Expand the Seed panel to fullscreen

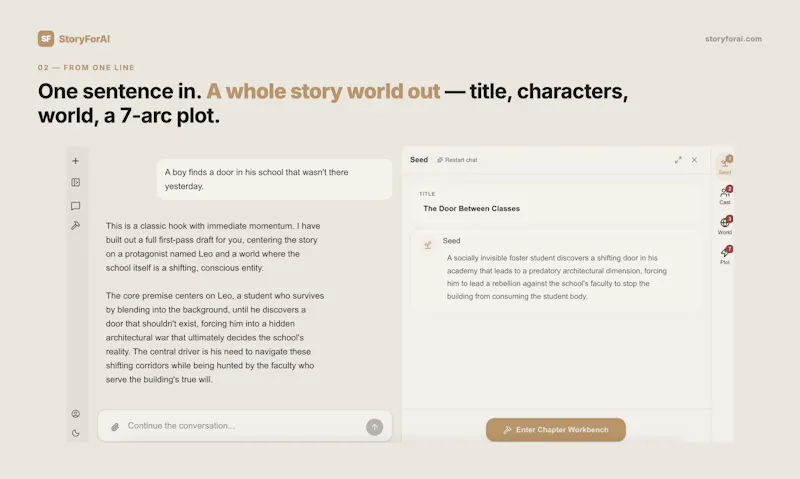[x=678, y=160]
